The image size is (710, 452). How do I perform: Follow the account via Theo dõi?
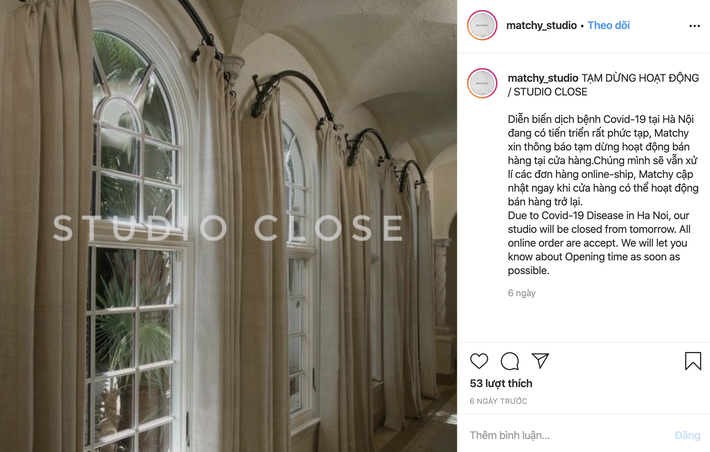[609, 25]
